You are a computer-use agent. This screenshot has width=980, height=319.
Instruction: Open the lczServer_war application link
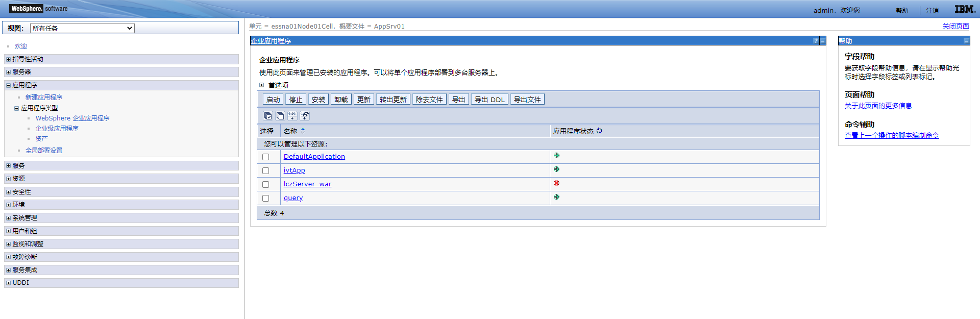click(x=307, y=184)
